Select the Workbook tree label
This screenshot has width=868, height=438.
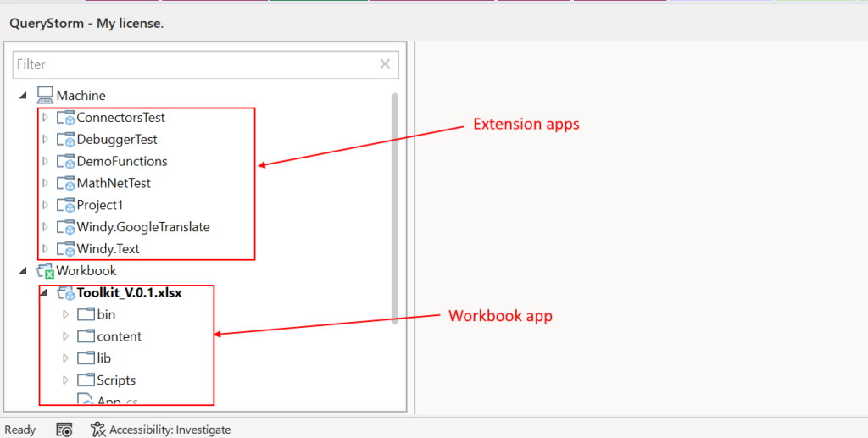point(86,270)
